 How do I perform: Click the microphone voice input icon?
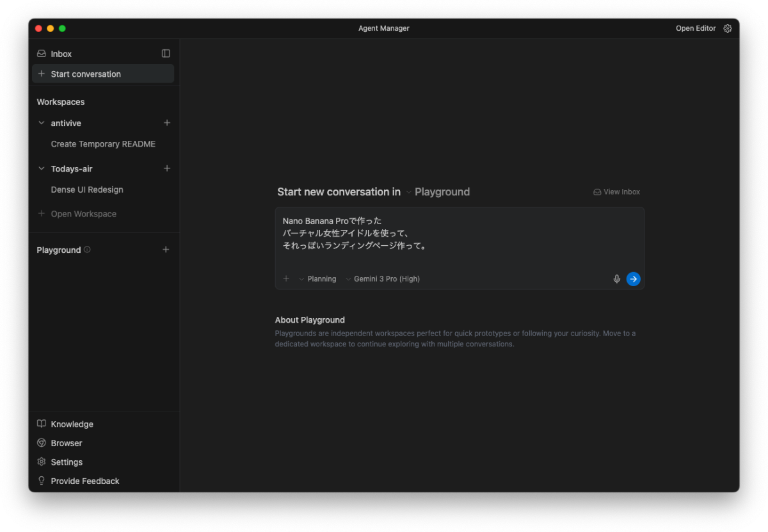[617, 279]
